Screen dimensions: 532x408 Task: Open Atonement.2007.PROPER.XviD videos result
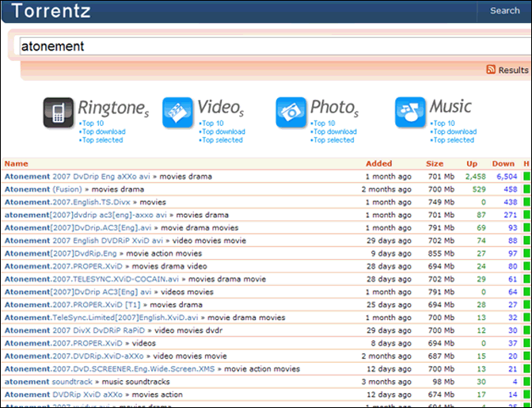pyautogui.click(x=63, y=344)
